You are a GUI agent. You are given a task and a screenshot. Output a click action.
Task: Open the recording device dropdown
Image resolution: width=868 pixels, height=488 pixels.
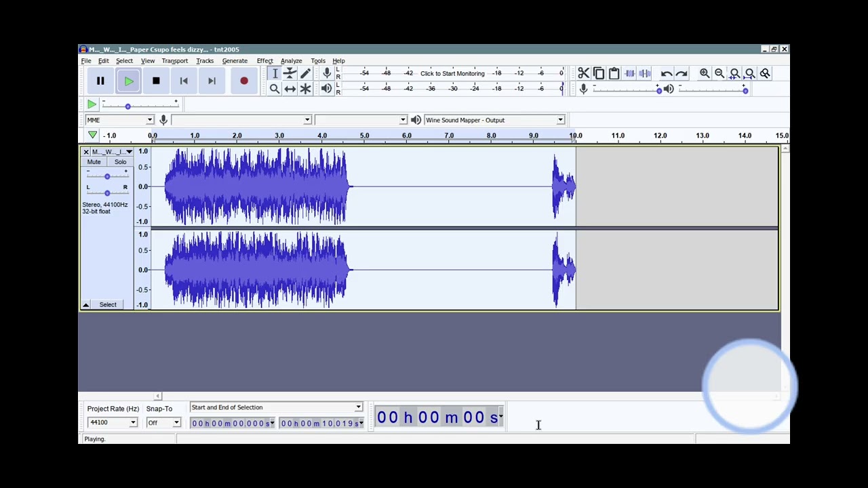(x=241, y=120)
